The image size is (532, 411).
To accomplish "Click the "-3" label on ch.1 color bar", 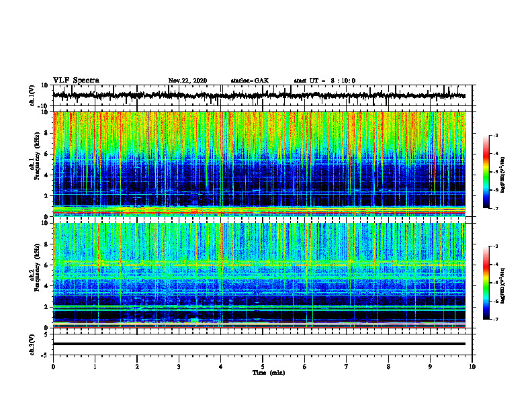I will [495, 135].
